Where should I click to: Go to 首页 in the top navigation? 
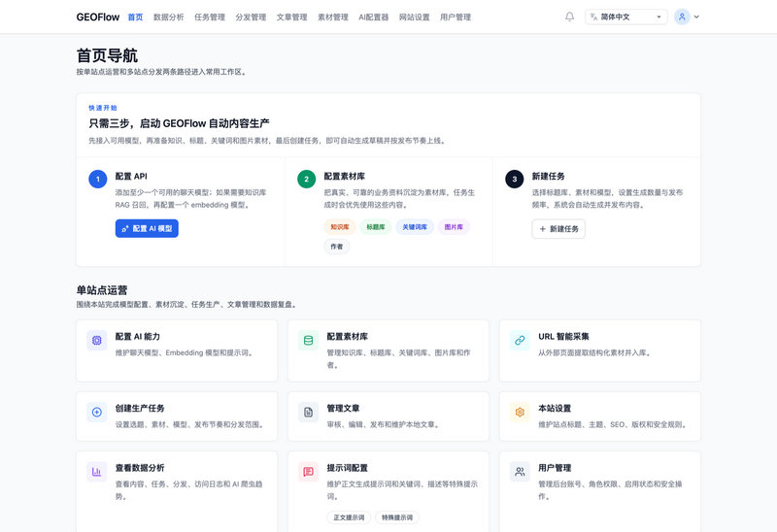[135, 17]
